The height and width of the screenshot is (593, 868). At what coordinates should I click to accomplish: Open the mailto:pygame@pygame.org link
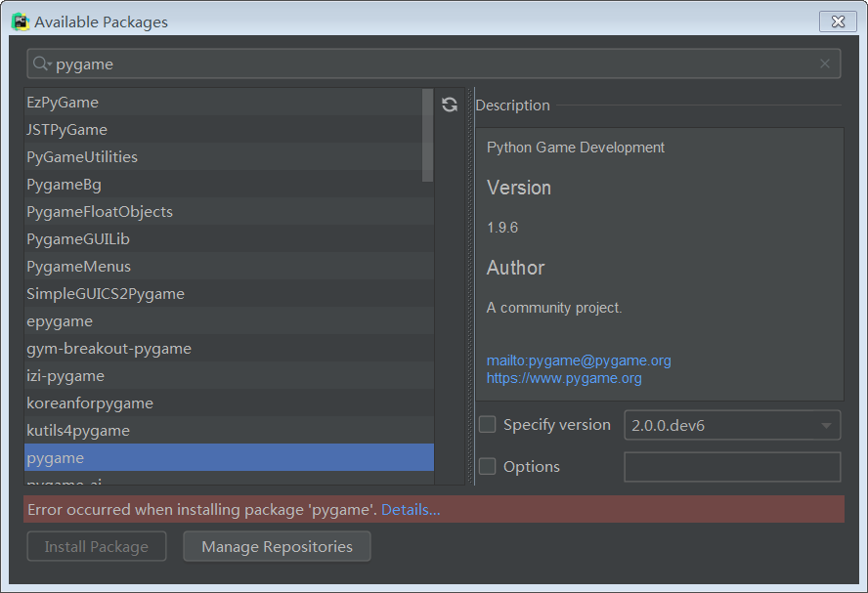point(579,360)
